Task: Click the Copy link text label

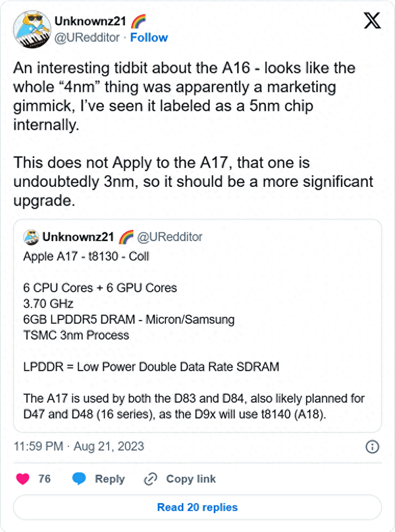Action: click(192, 479)
